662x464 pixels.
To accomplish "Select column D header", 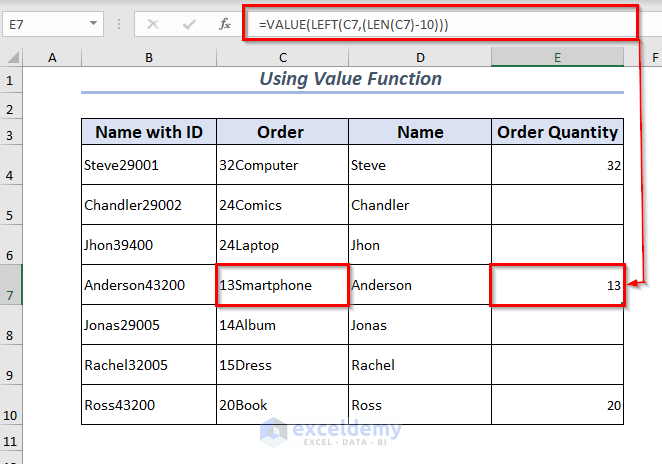I will (x=420, y=57).
